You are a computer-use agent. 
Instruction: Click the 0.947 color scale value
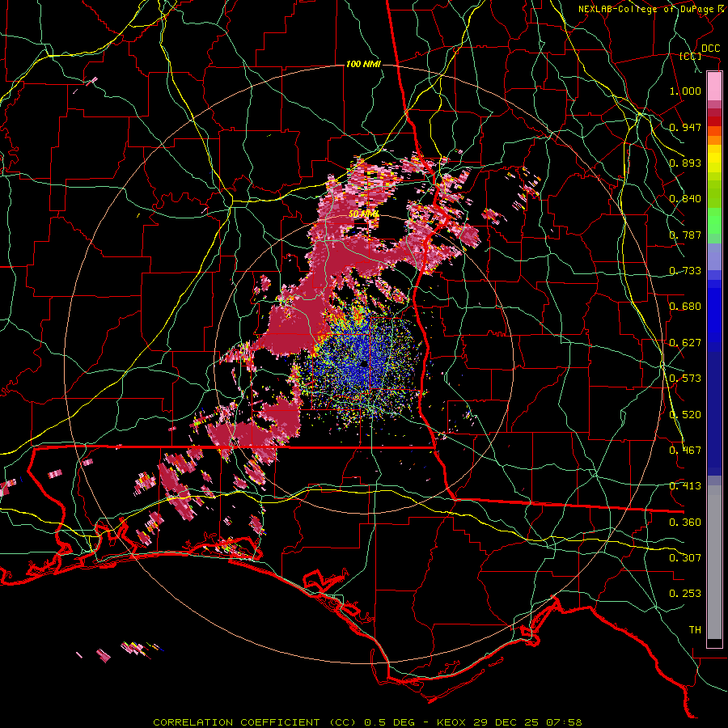[x=685, y=127]
